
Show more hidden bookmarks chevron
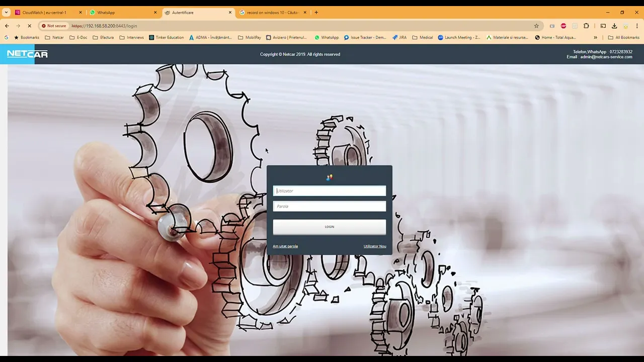pyautogui.click(x=595, y=37)
